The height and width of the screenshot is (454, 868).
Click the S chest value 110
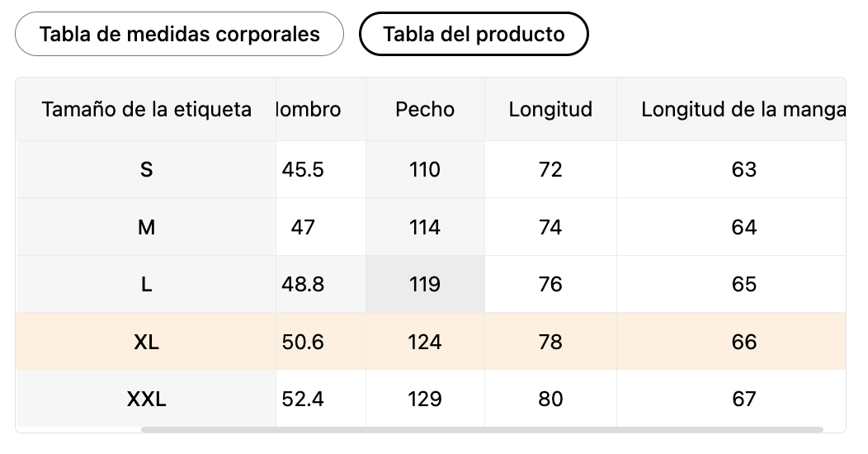[425, 169]
